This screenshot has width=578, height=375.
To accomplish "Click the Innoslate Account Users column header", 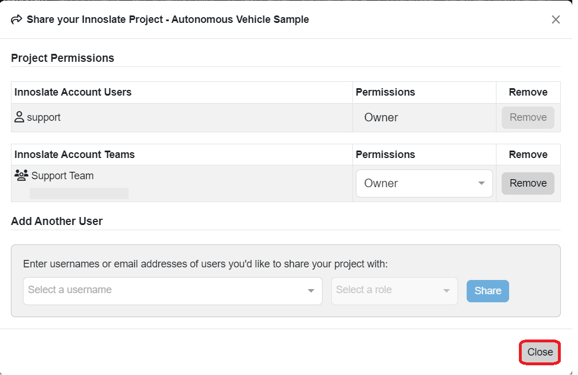I will click(x=73, y=92).
